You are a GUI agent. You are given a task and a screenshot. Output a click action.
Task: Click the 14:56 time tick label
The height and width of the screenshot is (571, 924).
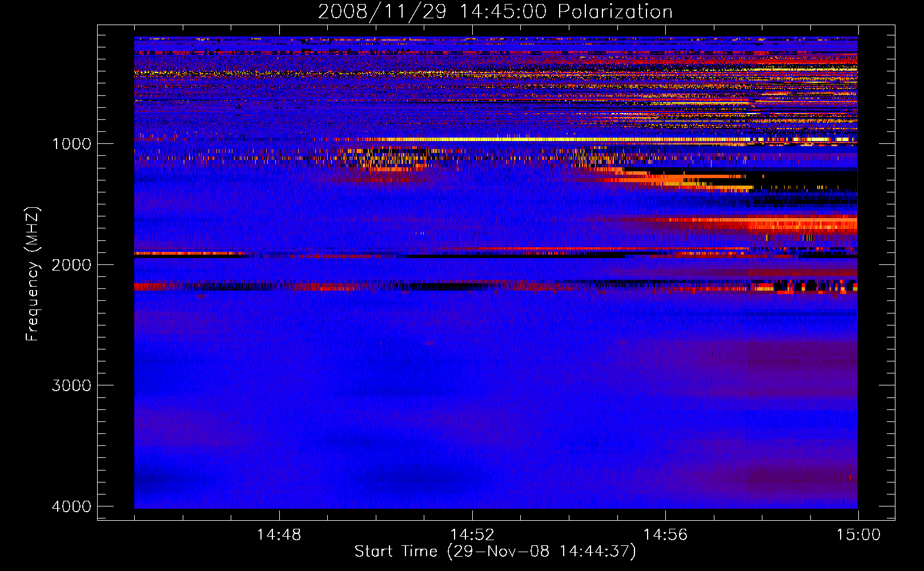[x=665, y=535]
